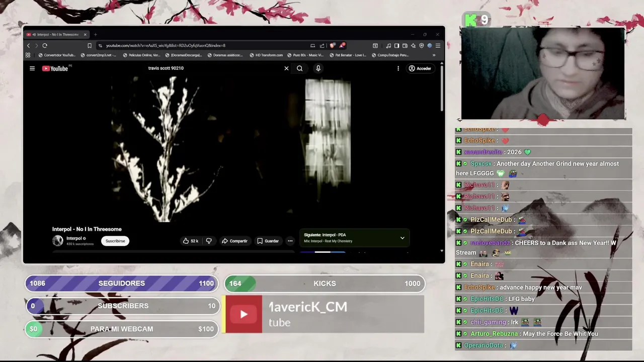Click the KICKS 164 of 1000 progress bar

(325, 284)
